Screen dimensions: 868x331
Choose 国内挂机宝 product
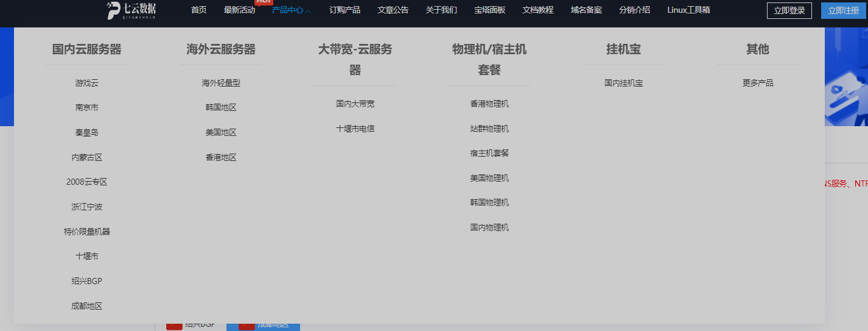[x=623, y=83]
